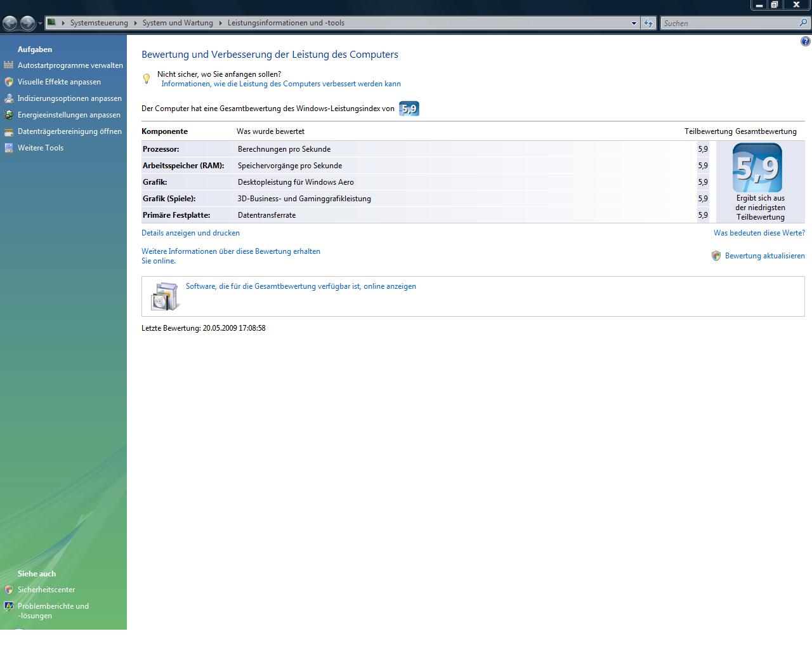The width and height of the screenshot is (812, 650).
Task: Click Bewertung aktualisieren
Action: (765, 256)
